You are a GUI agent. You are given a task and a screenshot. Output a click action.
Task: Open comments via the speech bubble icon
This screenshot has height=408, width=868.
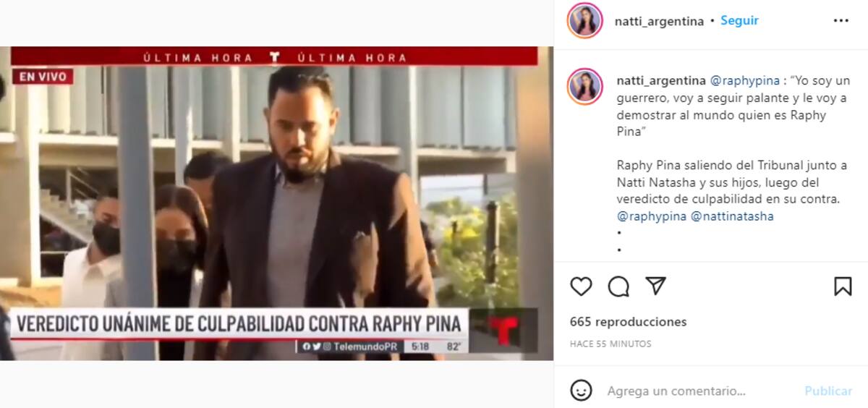[618, 286]
